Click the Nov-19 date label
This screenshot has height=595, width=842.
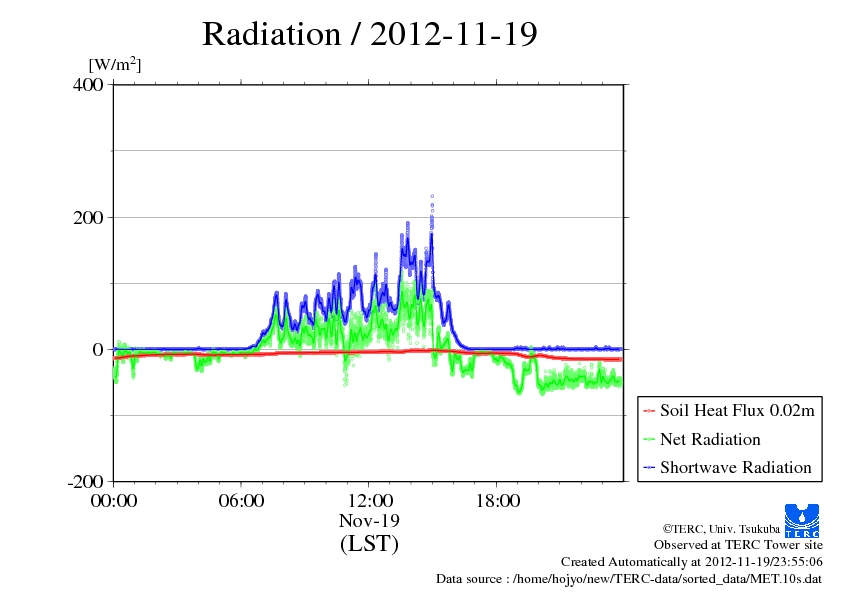369,520
